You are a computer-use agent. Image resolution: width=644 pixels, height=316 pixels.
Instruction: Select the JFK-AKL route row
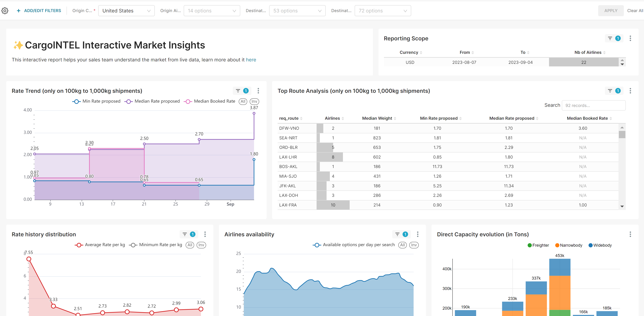click(448, 186)
